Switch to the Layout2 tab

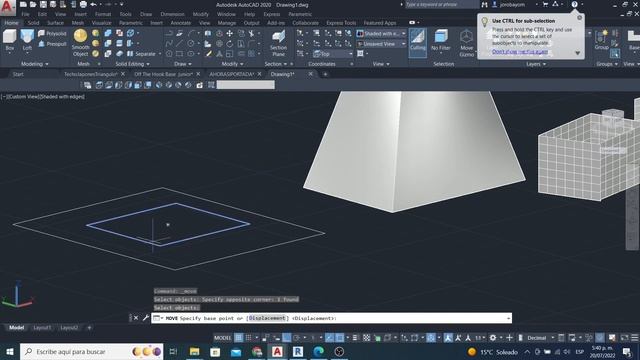pos(69,328)
